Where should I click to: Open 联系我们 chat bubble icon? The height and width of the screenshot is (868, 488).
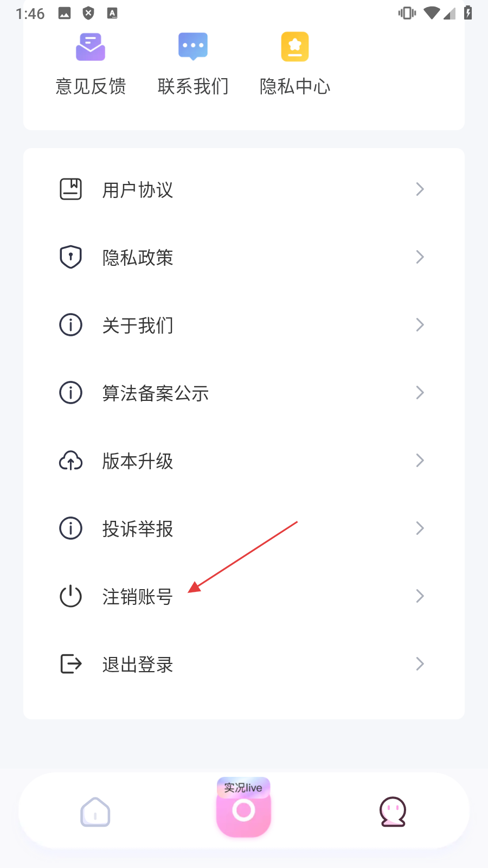pyautogui.click(x=193, y=47)
